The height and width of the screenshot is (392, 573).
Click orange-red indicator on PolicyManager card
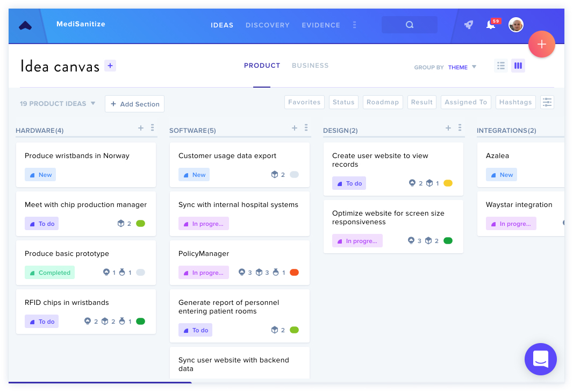click(294, 273)
